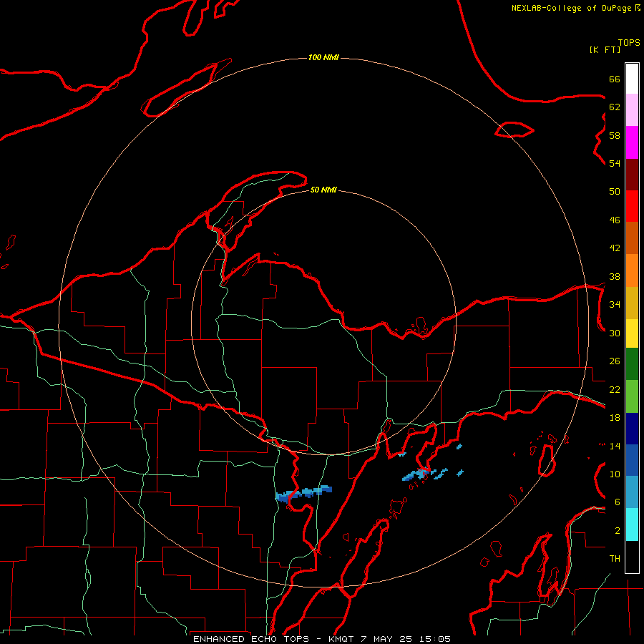This screenshot has width=644, height=644.
Task: Select the legend value 18
Action: point(615,418)
